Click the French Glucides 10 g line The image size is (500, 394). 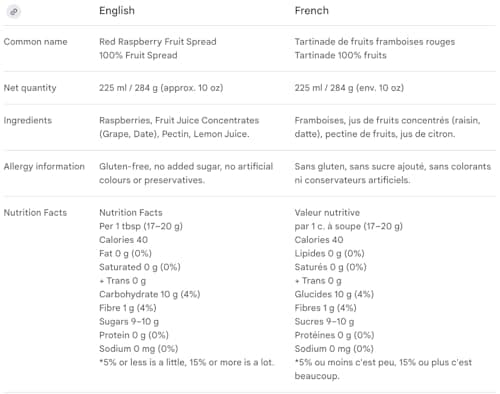(334, 294)
